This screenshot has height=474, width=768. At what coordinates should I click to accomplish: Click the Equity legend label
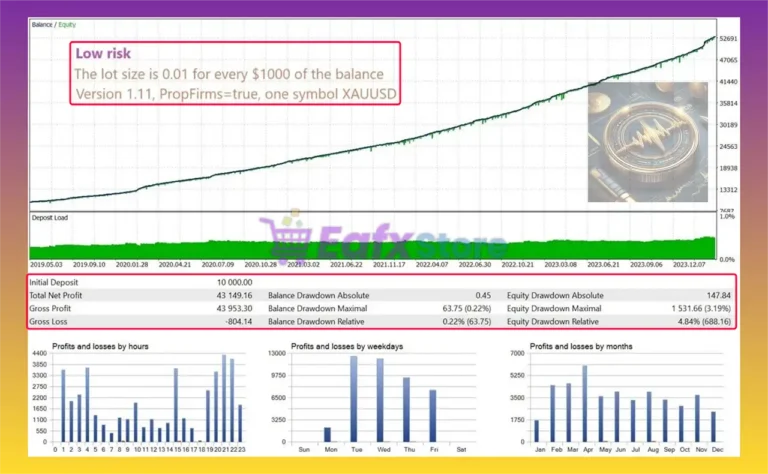[x=67, y=24]
